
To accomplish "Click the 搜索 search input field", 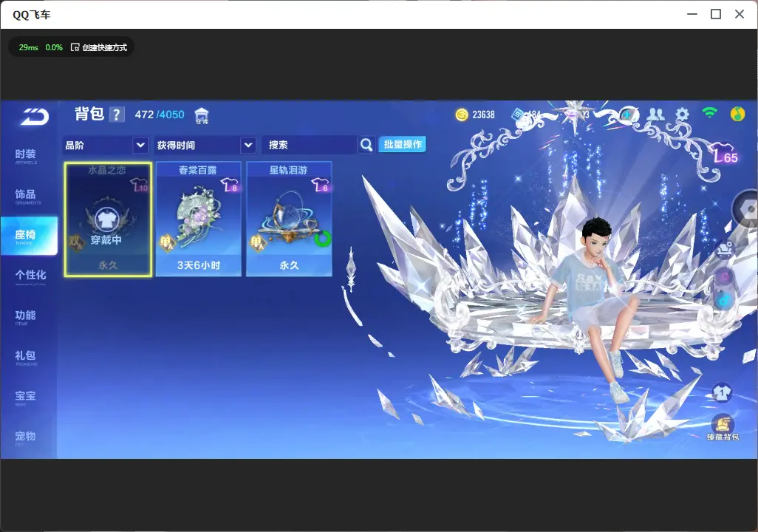I will [x=310, y=145].
